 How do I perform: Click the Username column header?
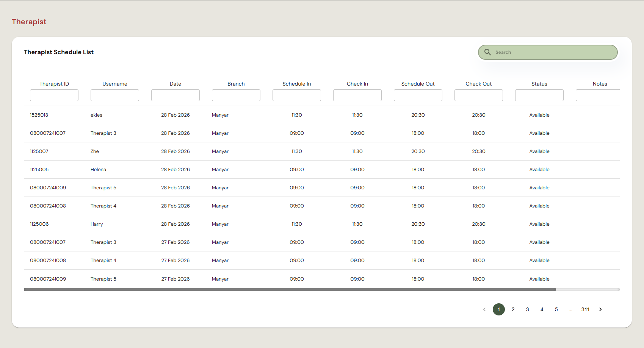(x=115, y=84)
